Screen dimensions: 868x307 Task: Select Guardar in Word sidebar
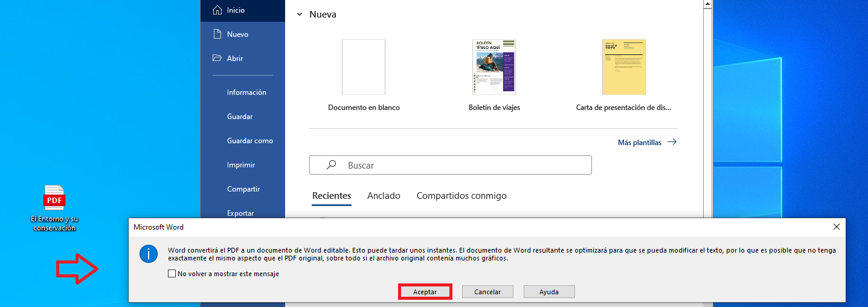[240, 117]
